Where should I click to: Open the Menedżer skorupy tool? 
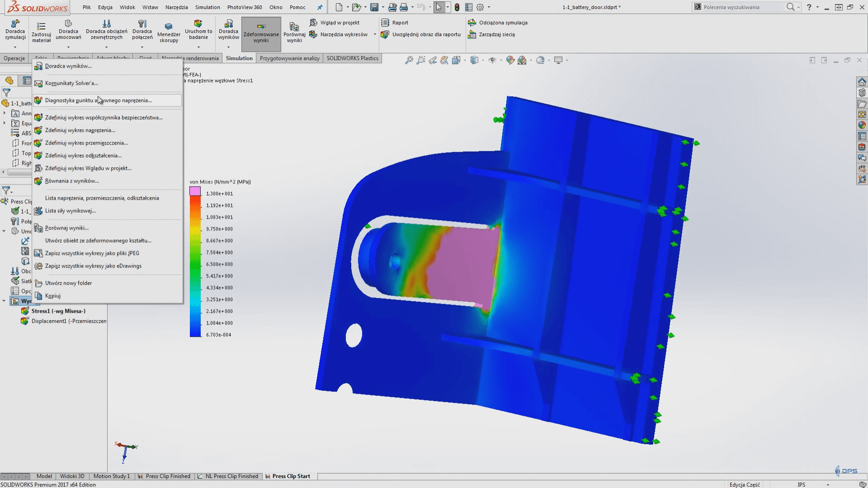click(169, 27)
